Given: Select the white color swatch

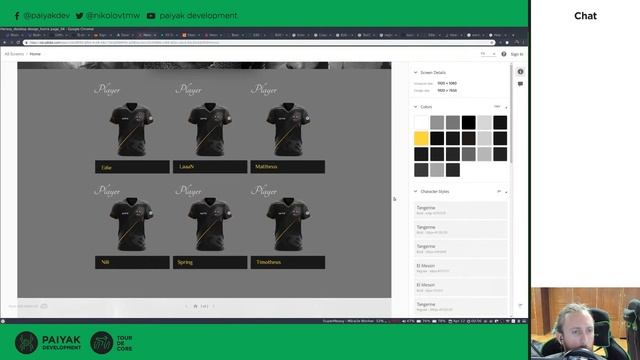Looking at the screenshot, I should coord(421,122).
